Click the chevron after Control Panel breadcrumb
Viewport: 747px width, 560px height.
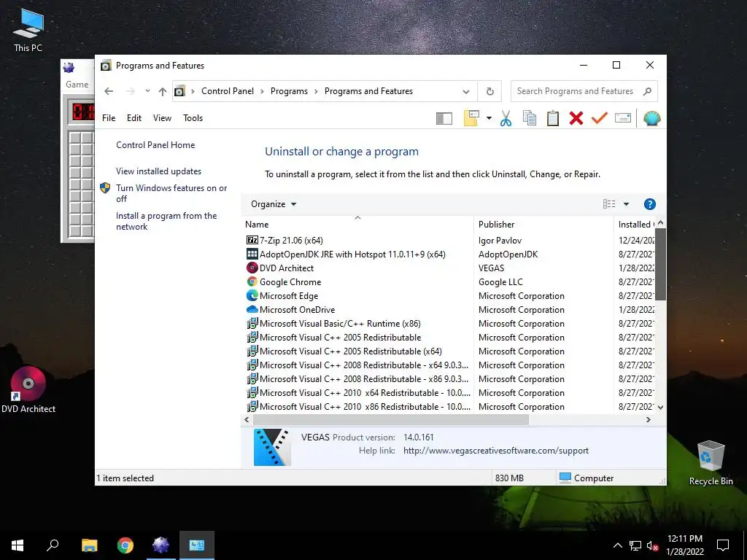point(262,91)
